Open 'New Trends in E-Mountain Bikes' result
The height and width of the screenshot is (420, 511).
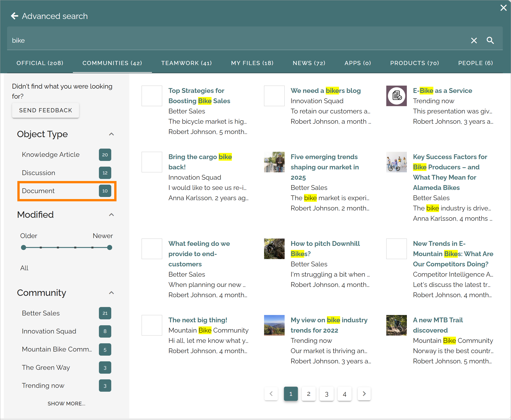(453, 254)
